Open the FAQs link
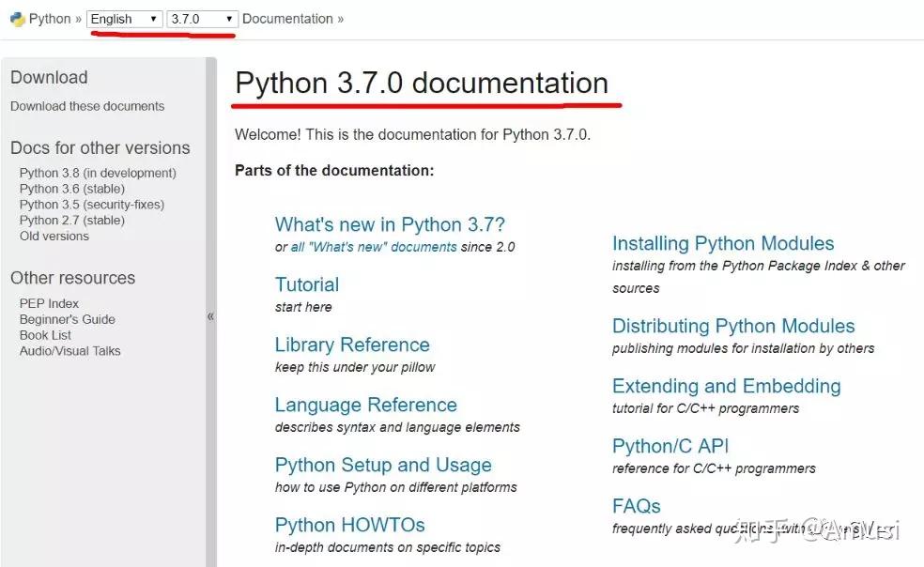 coord(636,506)
